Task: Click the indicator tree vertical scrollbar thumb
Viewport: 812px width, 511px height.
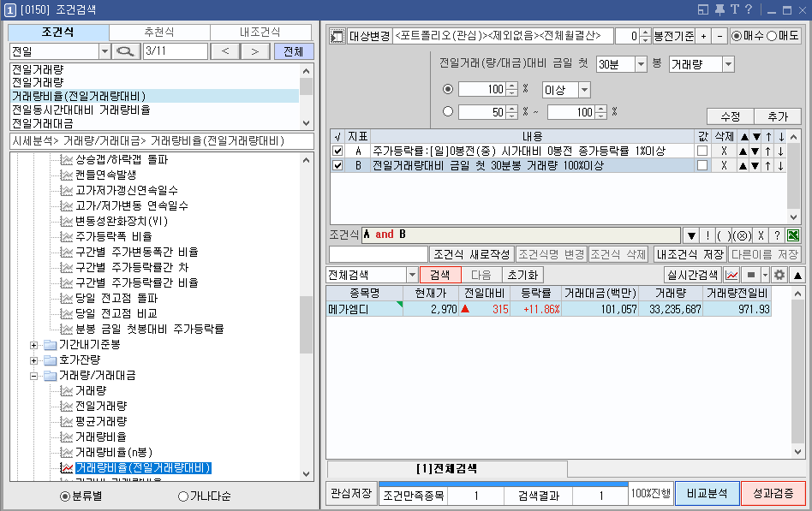Action: click(x=306, y=324)
